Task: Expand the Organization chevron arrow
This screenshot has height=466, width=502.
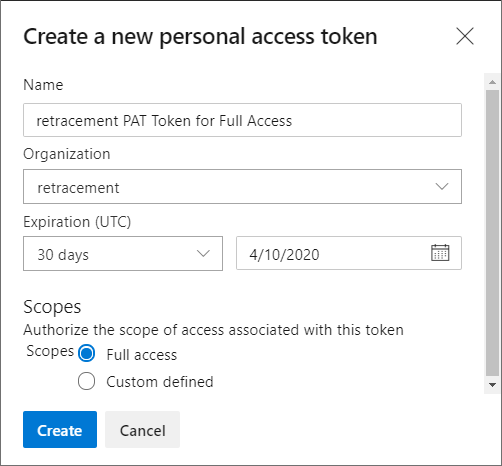Action: pos(442,186)
